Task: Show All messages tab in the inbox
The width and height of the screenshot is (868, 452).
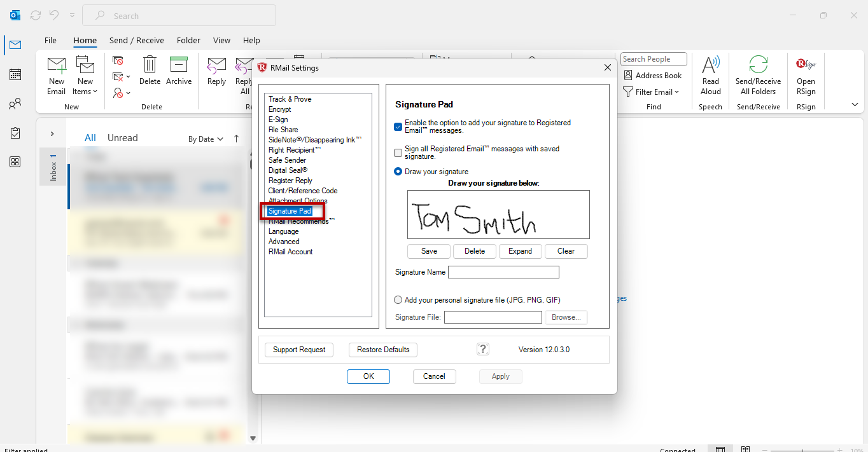Action: [90, 138]
